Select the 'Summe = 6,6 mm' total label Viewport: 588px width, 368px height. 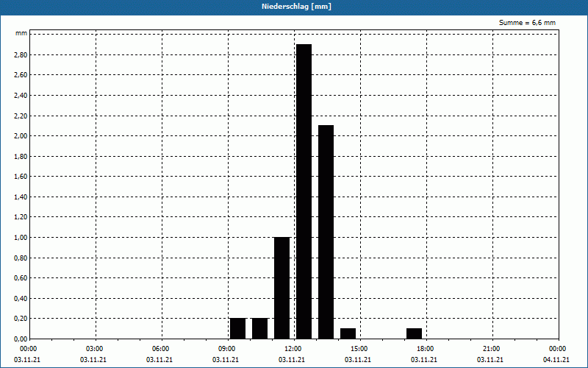(x=527, y=23)
